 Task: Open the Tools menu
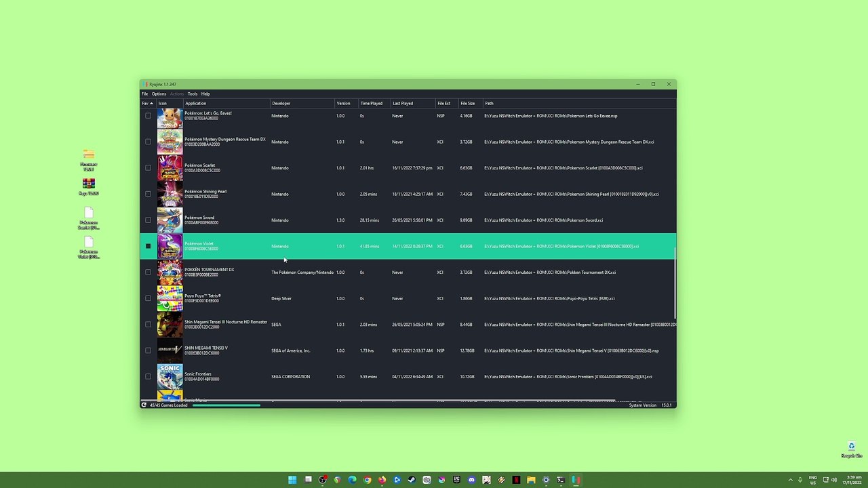[x=193, y=94]
